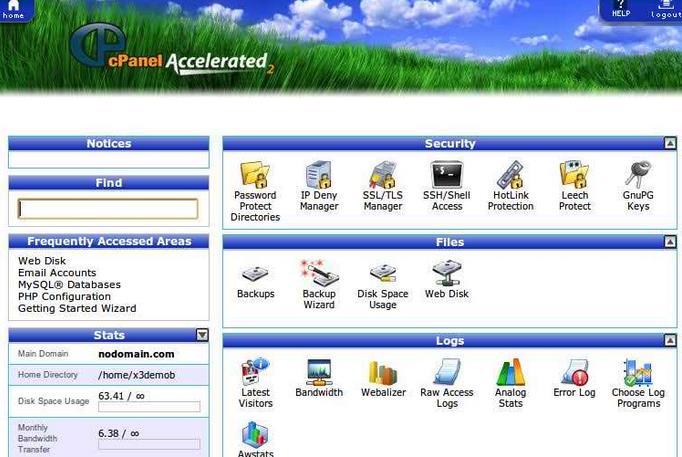Image resolution: width=682 pixels, height=457 pixels.
Task: Open HotLink Protection
Action: coord(511,186)
